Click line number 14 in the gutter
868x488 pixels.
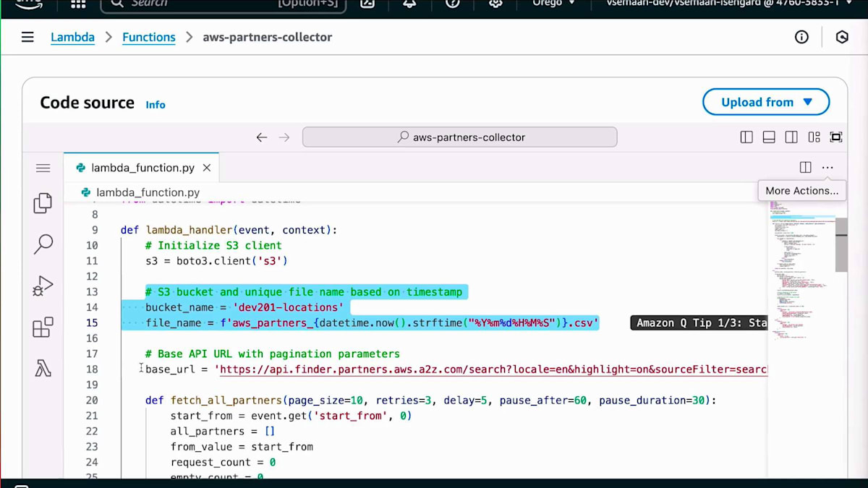92,307
